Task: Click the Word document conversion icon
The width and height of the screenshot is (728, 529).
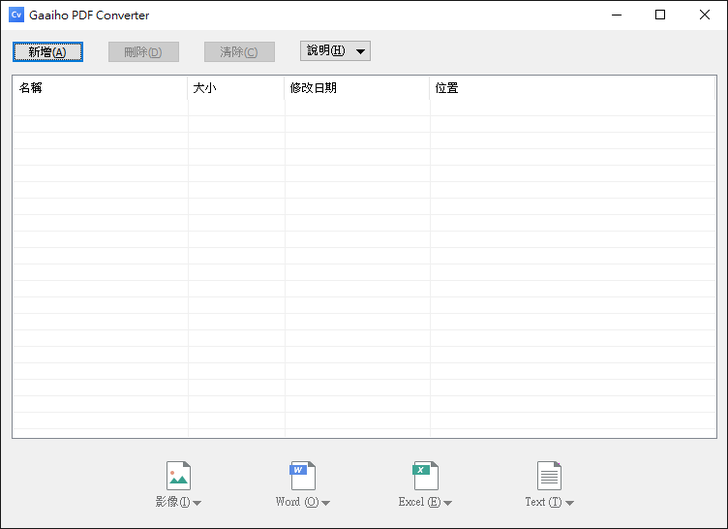Action: pyautogui.click(x=302, y=475)
